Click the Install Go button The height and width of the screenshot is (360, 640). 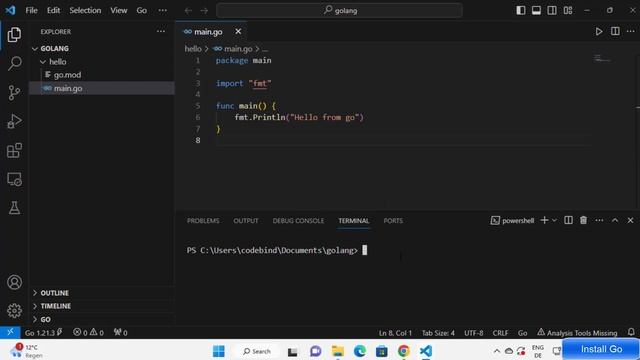601,349
